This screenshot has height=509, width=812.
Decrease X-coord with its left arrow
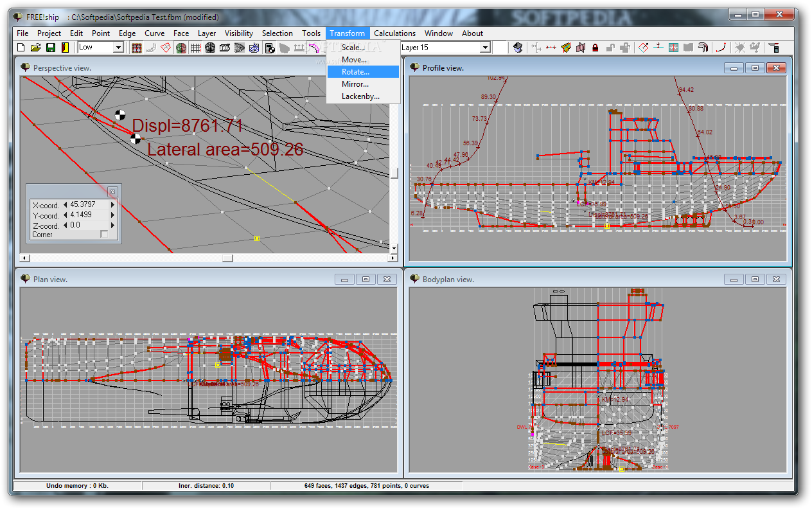(66, 205)
